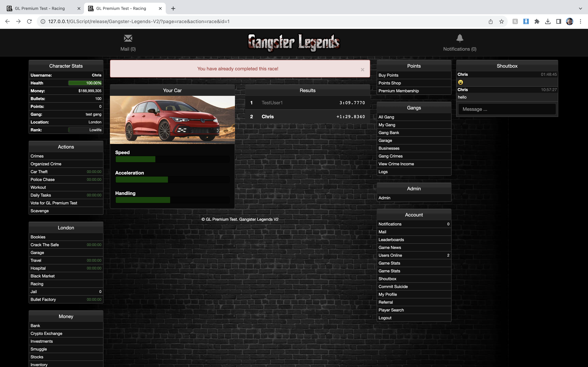Expand the tab search chevron
This screenshot has width=588, height=367.
[580, 8]
